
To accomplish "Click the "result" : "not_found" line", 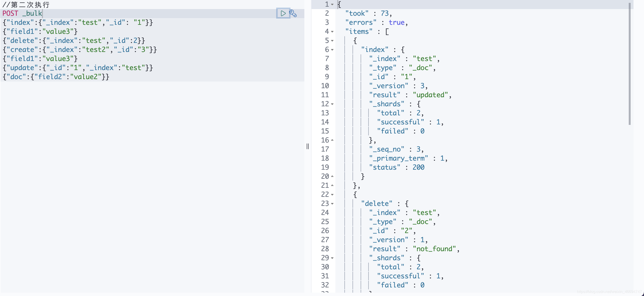I will [414, 249].
